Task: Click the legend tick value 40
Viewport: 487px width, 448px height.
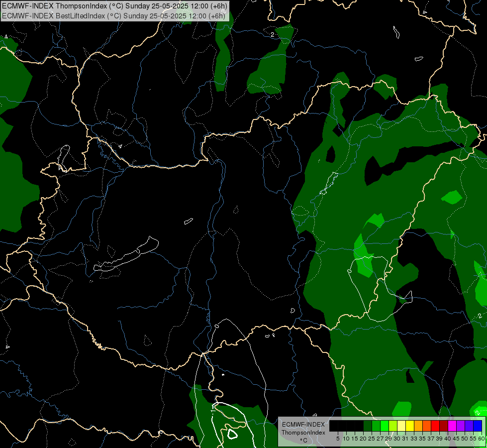Action: pos(448,439)
